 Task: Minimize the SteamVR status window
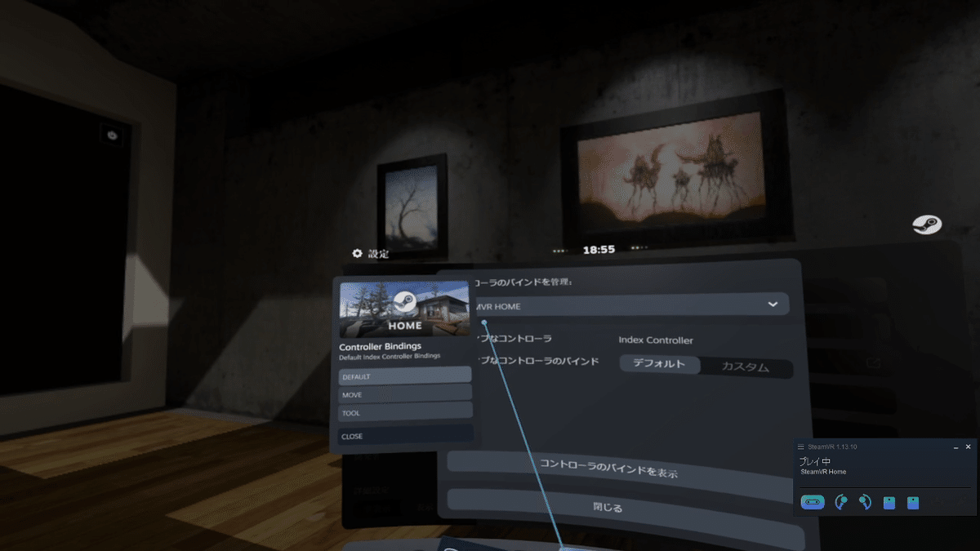955,447
